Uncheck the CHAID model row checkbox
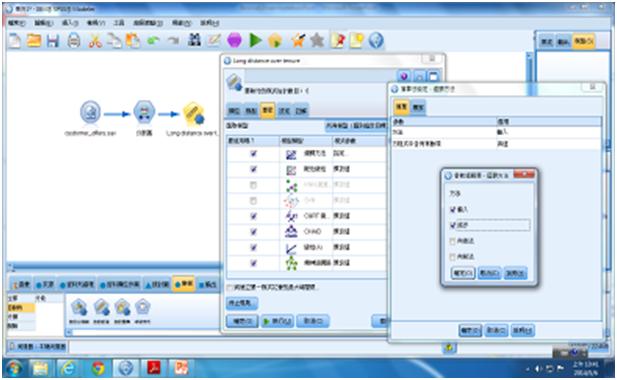617x380 pixels. pos(253,231)
